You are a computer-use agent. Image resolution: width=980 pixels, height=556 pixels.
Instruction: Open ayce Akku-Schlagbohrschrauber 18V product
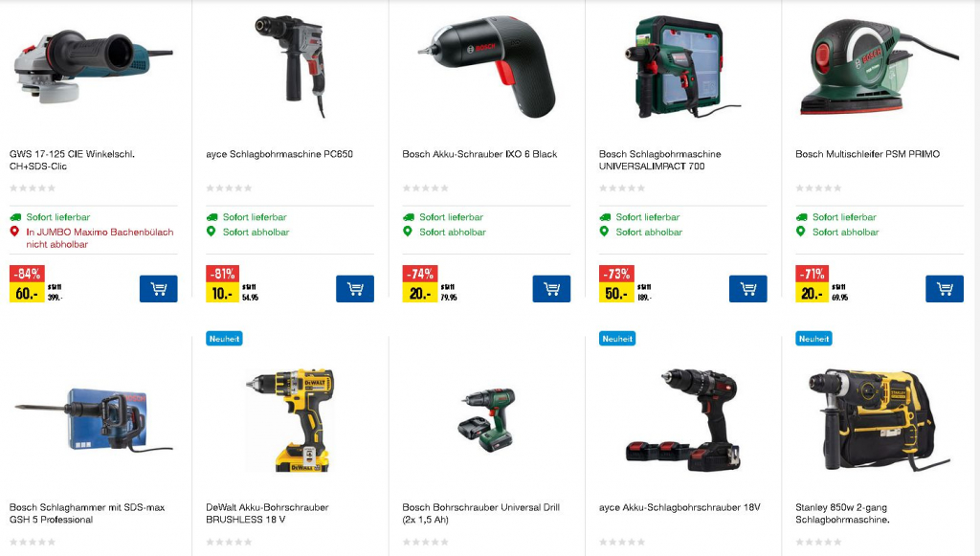[x=679, y=507]
